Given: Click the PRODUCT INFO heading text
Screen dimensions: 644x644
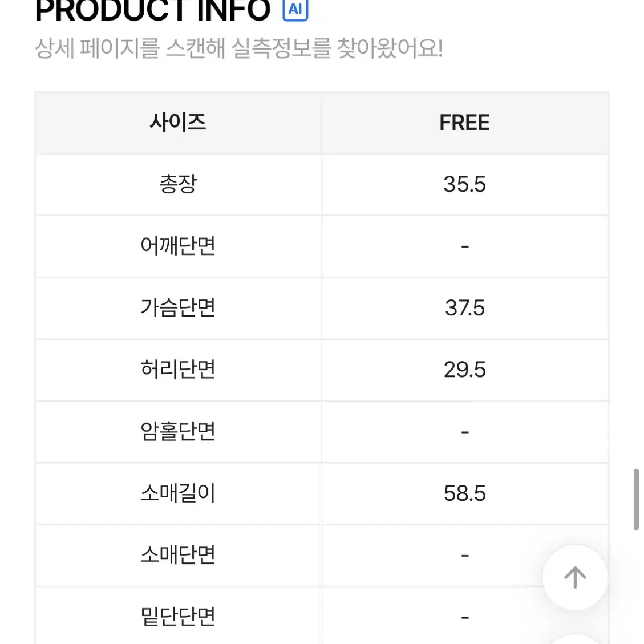Looking at the screenshot, I should pyautogui.click(x=153, y=10).
